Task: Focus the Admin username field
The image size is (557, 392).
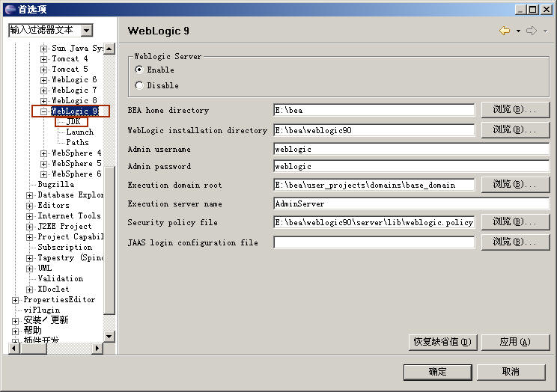Action: 411,149
